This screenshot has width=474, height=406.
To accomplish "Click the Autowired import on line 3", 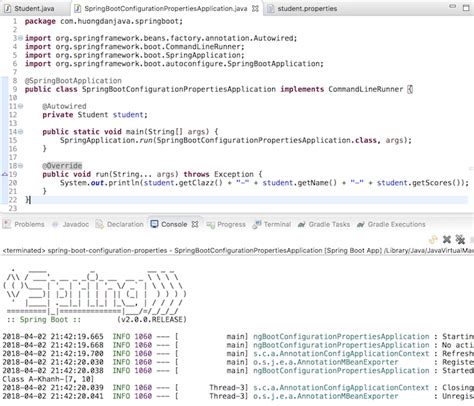I will tap(161, 38).
